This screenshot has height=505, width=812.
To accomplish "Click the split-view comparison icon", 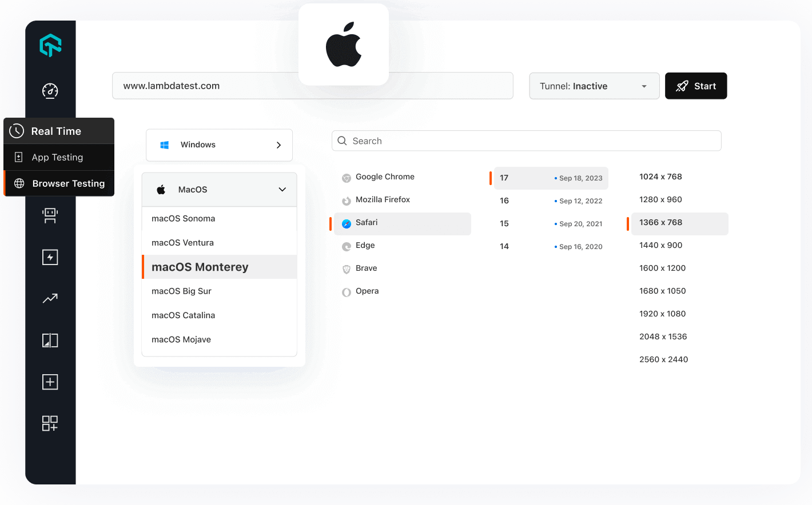I will (50, 340).
